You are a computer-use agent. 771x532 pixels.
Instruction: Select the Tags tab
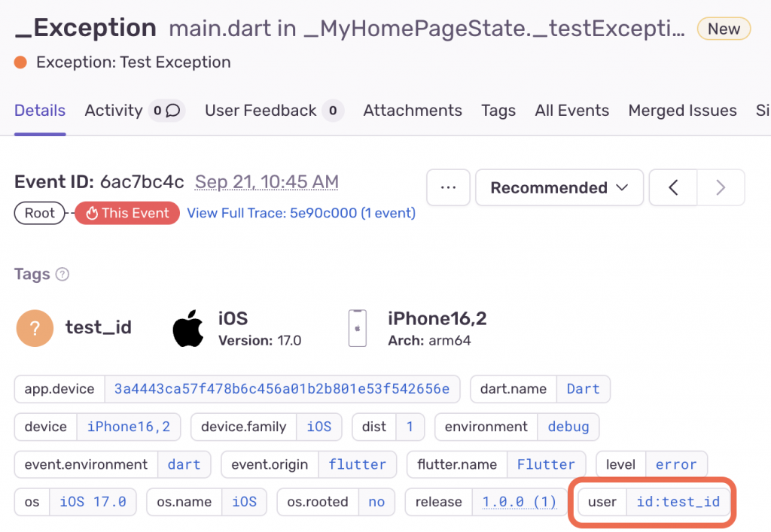(x=498, y=111)
